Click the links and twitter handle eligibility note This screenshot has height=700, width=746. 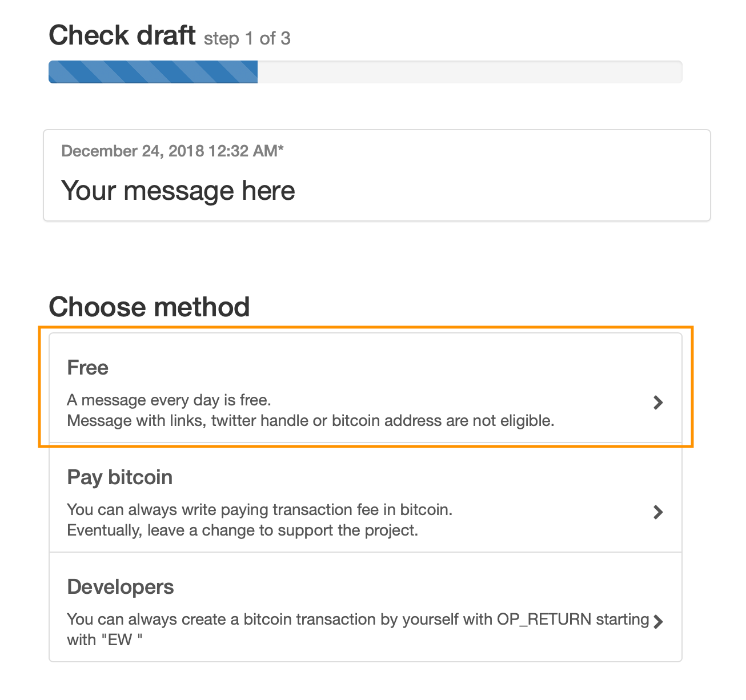pyautogui.click(x=311, y=421)
